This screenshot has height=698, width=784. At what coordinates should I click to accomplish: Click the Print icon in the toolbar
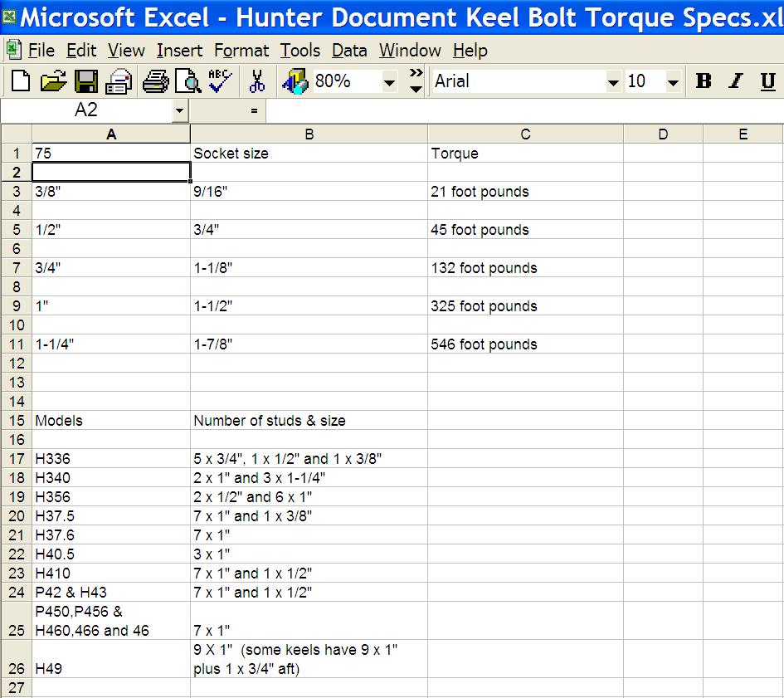[155, 81]
